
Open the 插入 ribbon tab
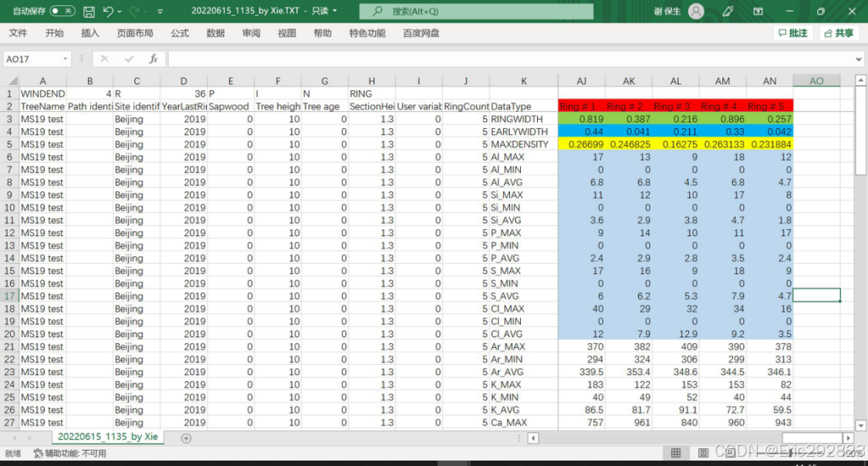[90, 33]
